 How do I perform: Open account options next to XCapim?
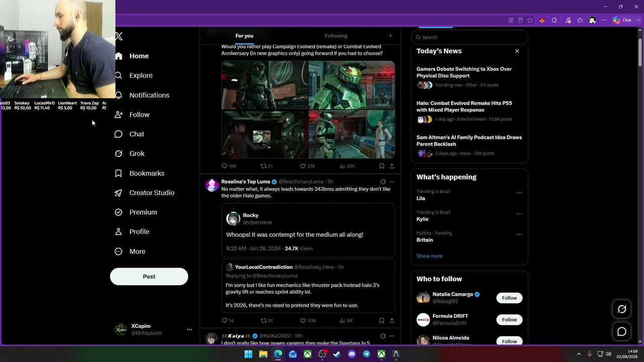(x=190, y=329)
